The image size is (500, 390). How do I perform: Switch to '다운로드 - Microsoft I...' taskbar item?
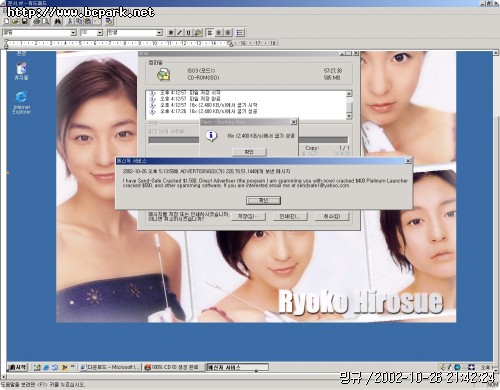110,367
